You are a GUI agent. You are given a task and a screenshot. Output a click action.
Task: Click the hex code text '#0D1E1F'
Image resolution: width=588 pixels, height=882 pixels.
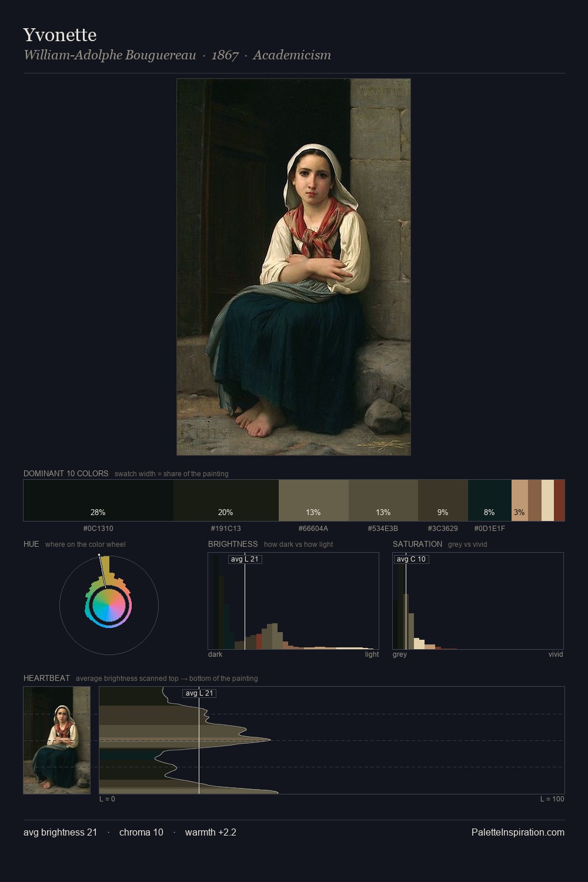(x=490, y=529)
